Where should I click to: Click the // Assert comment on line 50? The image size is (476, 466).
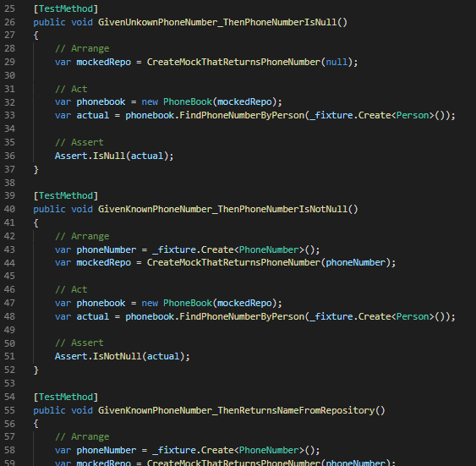click(79, 343)
